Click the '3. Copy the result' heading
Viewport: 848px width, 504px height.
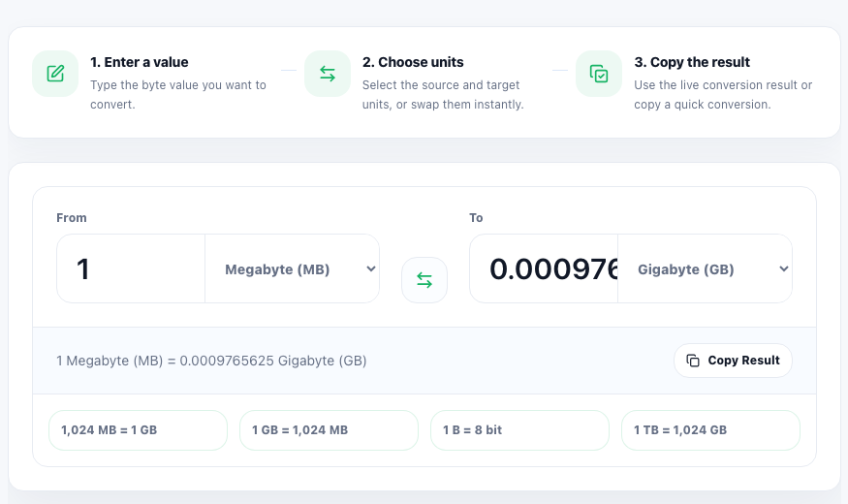(692, 62)
